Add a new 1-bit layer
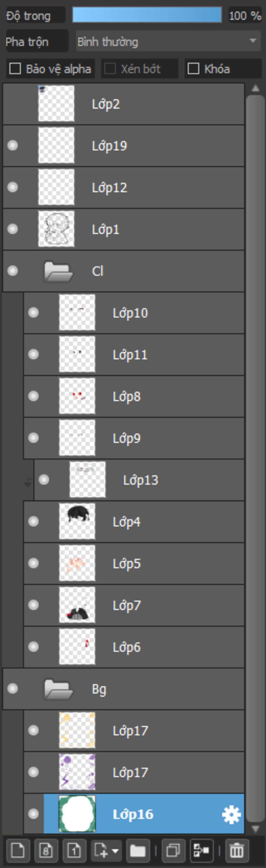Screen dimensions: 266x868 (x=74, y=851)
